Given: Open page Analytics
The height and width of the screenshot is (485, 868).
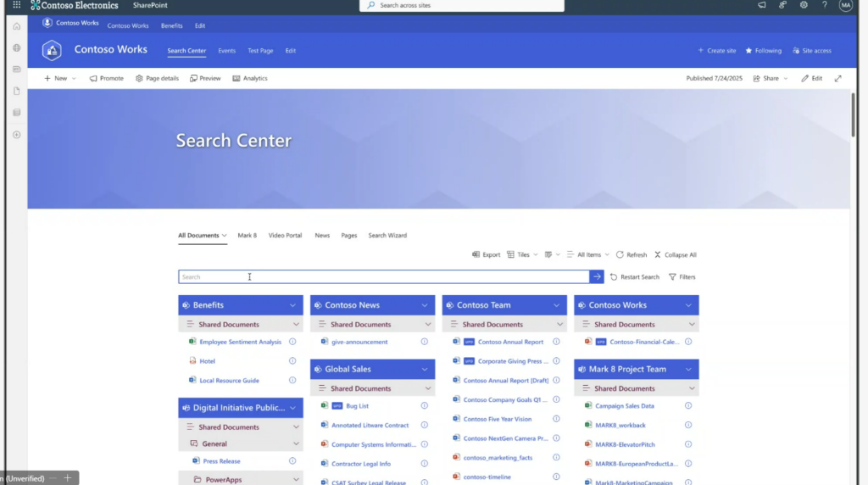Looking at the screenshot, I should [x=250, y=79].
